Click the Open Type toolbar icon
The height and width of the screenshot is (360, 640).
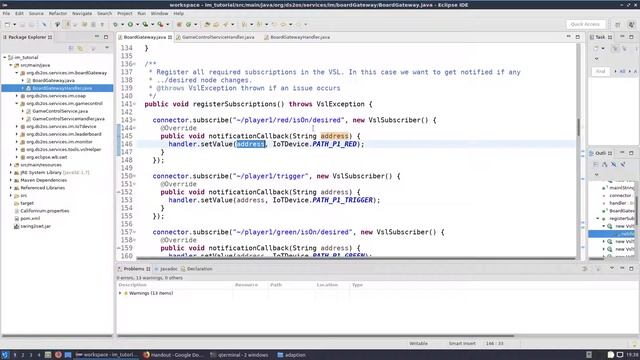pos(207,24)
